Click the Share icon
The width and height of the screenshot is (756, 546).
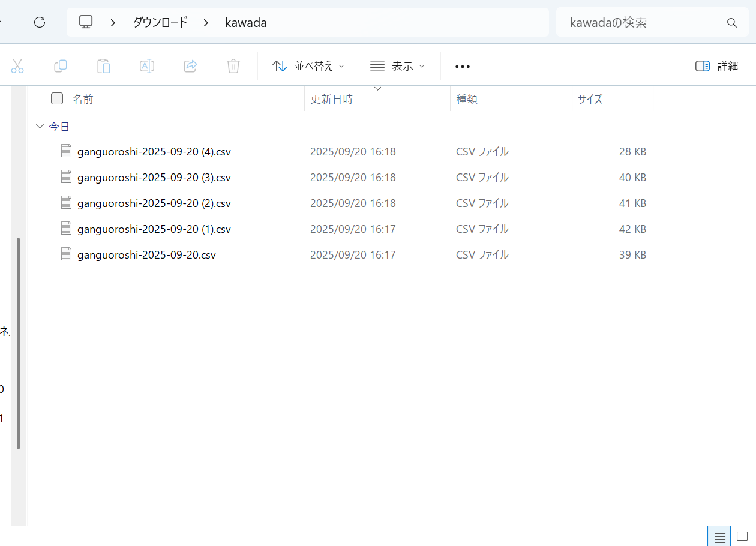190,66
